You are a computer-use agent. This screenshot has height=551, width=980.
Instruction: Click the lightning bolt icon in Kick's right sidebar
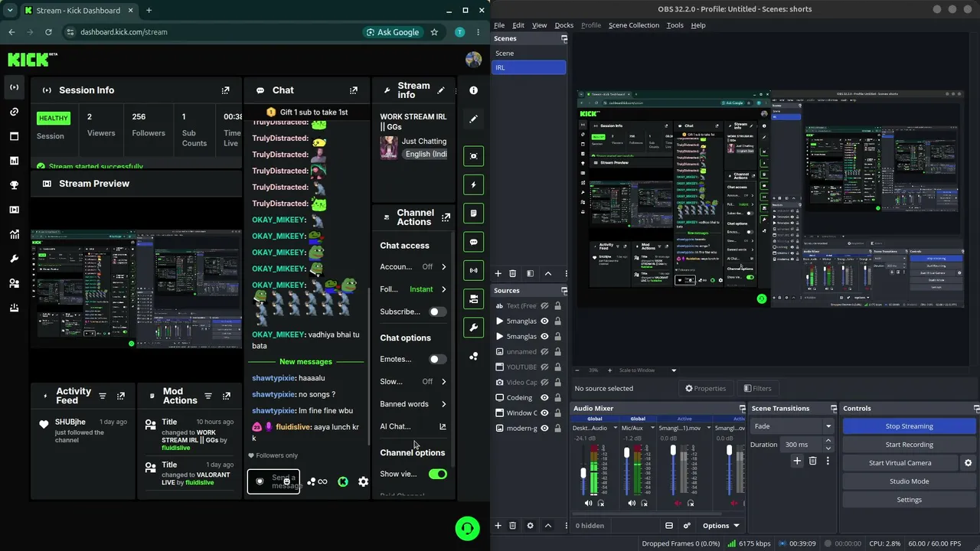point(473,184)
